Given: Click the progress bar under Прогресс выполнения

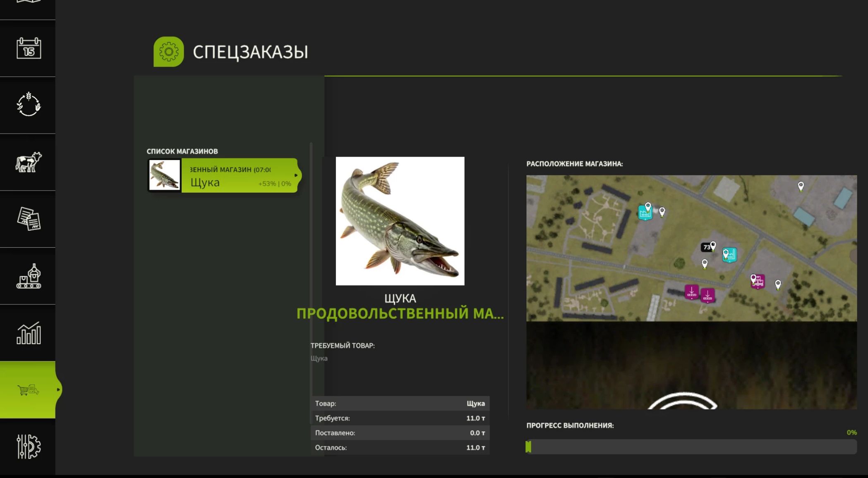Looking at the screenshot, I should (691, 447).
